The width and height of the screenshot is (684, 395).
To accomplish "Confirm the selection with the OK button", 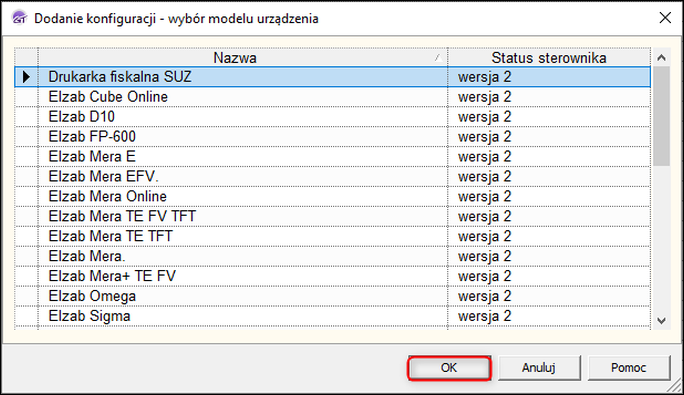I will coord(449,368).
